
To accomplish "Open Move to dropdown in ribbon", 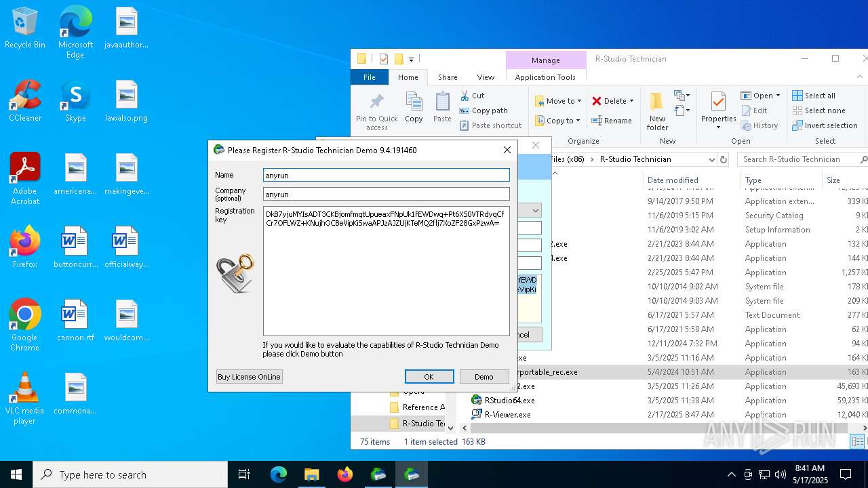I will [x=559, y=101].
